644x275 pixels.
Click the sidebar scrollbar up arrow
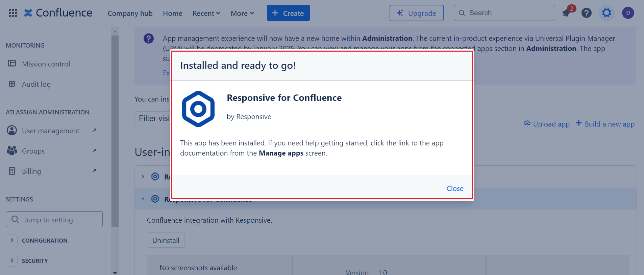click(x=115, y=31)
